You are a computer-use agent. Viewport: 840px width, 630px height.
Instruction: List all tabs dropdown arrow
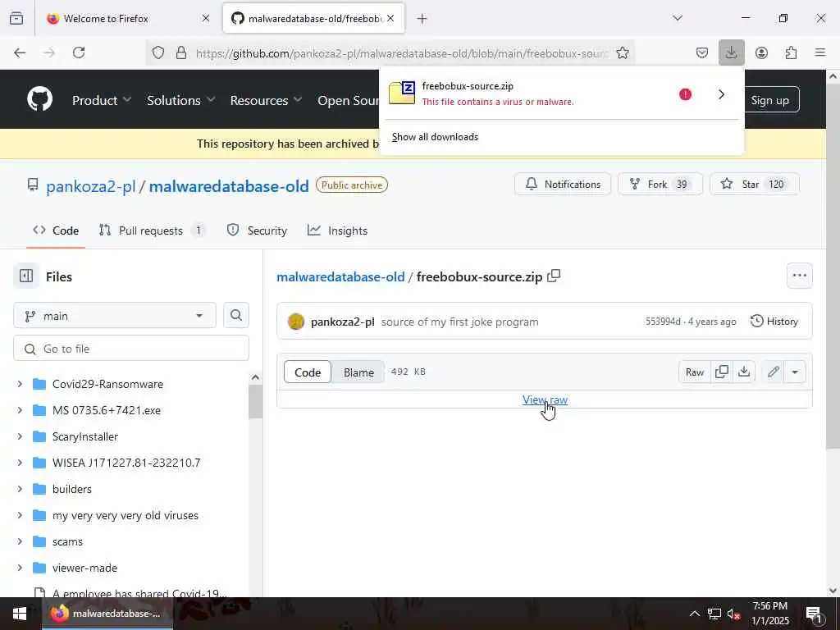pyautogui.click(x=678, y=18)
